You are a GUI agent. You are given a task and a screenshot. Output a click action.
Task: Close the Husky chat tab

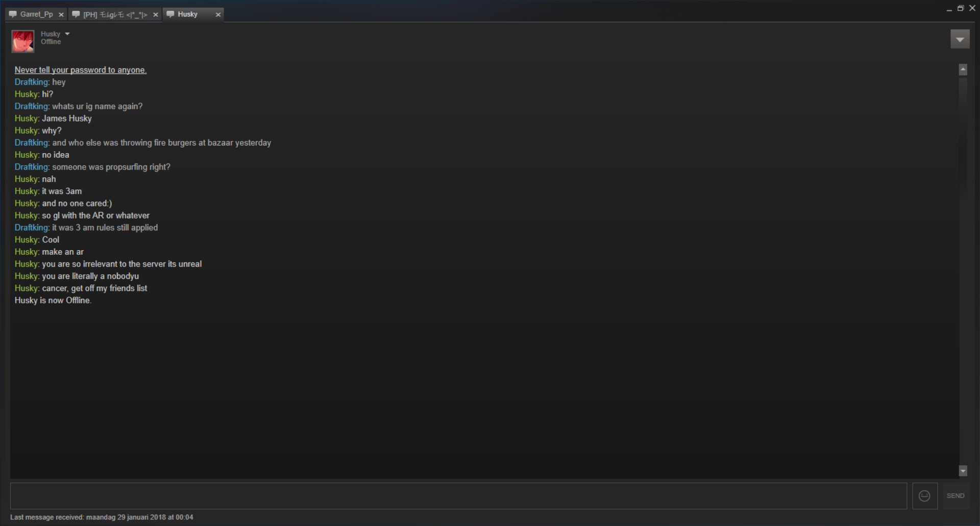pos(218,15)
